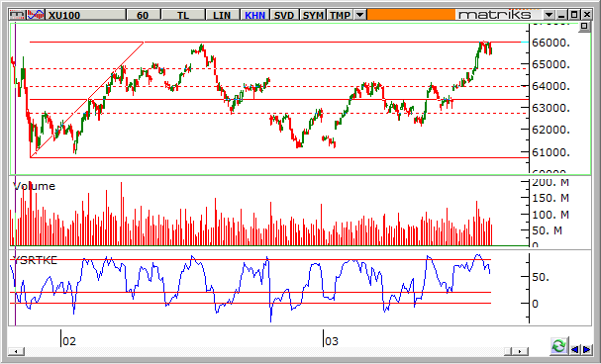Viewport: 601px width, 364px height.
Task: Click the 03 date marker
Action: (x=331, y=341)
